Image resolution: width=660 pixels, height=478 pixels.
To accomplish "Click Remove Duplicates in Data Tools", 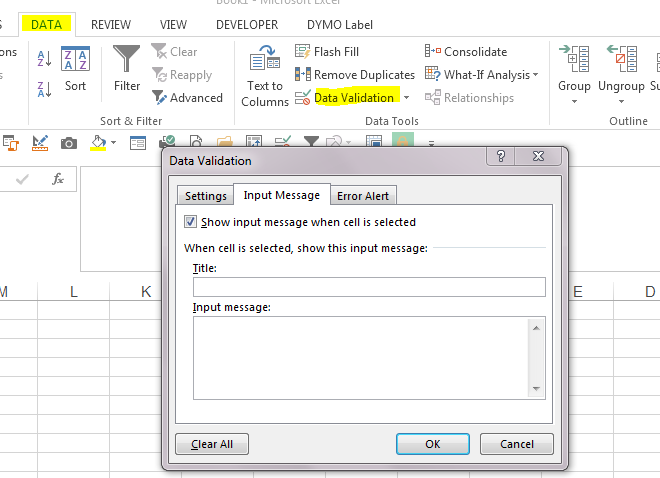I will pyautogui.click(x=355, y=75).
